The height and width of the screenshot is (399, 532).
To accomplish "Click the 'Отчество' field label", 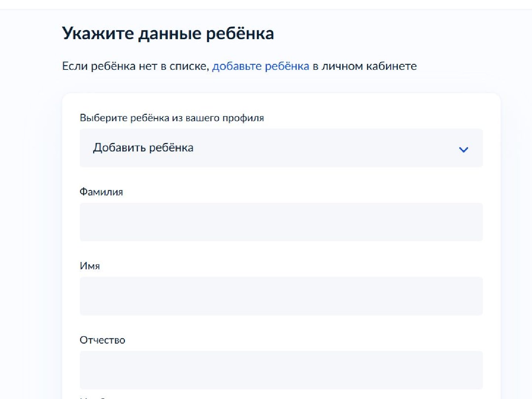I will click(102, 340).
